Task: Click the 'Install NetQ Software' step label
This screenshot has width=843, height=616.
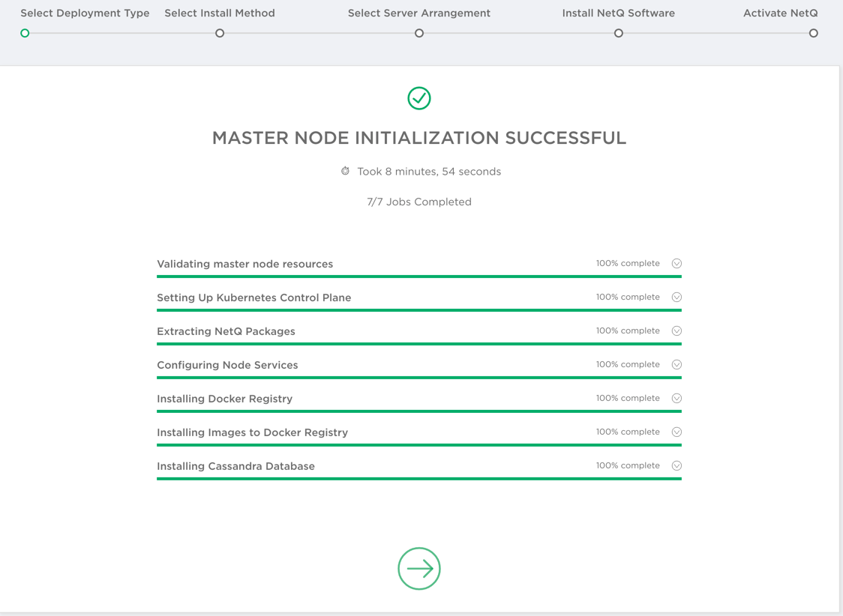Action: [617, 13]
